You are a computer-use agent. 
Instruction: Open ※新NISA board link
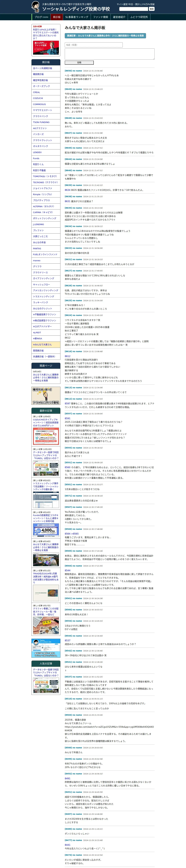(46, 339)
